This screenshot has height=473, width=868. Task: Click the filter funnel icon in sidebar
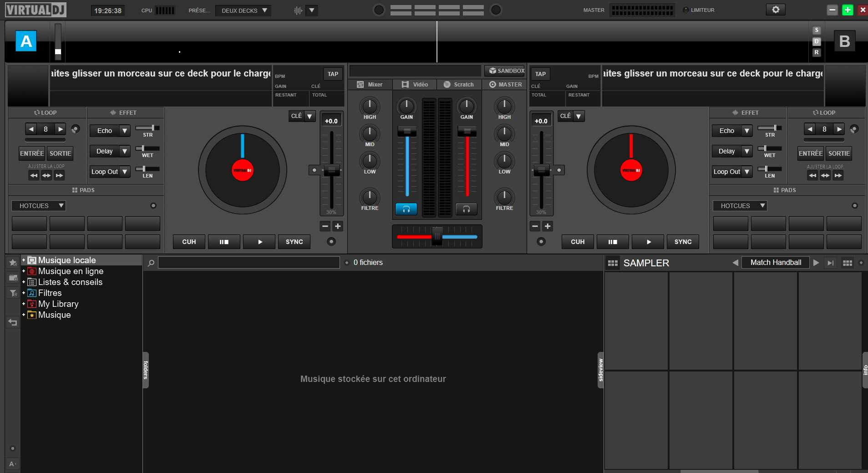pyautogui.click(x=13, y=293)
